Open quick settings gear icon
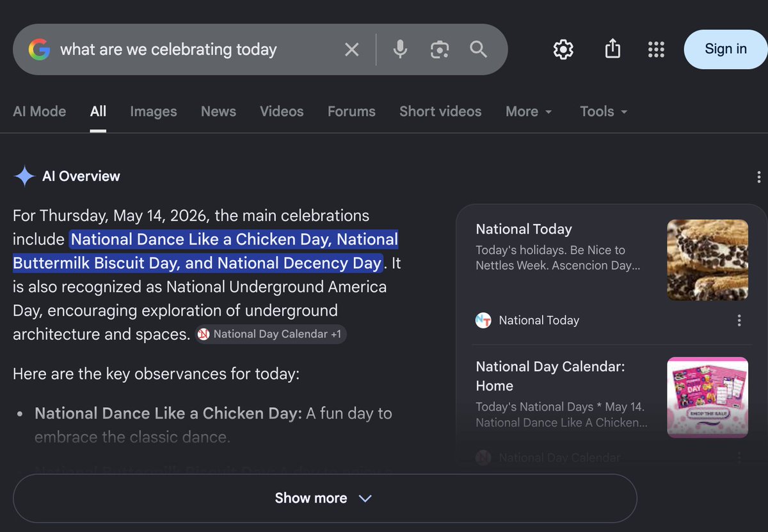Screen dimensions: 768x532 point(563,49)
